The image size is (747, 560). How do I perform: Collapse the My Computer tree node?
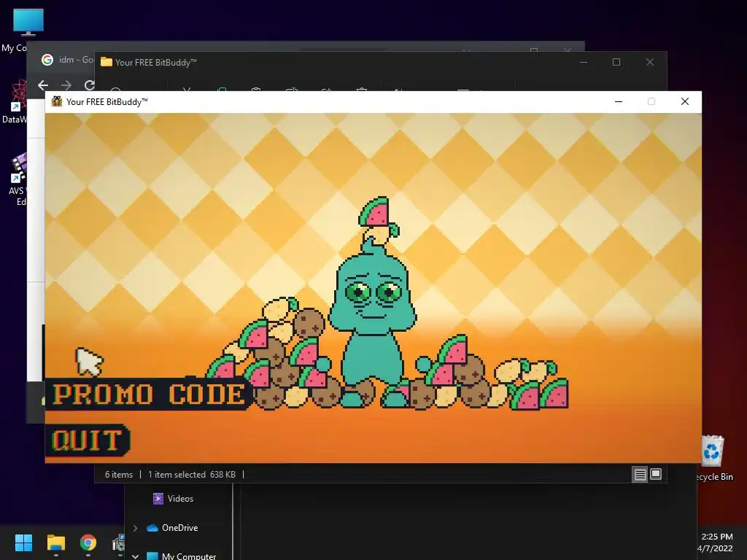pos(135,556)
